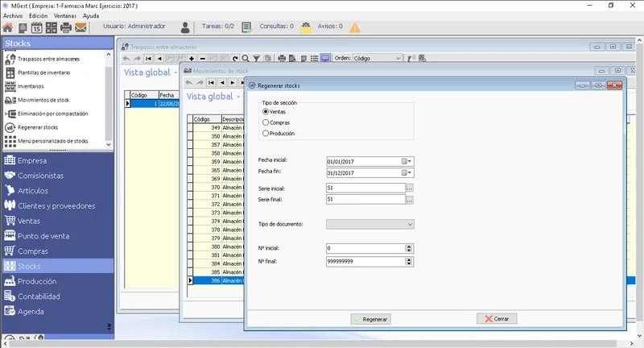
Task: Click the Nº inicial spinner arrows
Action: pyautogui.click(x=409, y=248)
